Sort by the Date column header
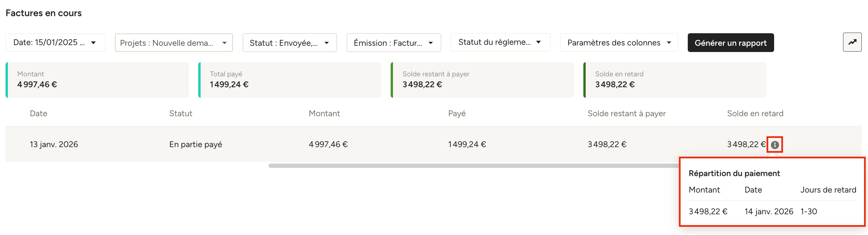Screen dimensions: 868x235 click(38, 114)
